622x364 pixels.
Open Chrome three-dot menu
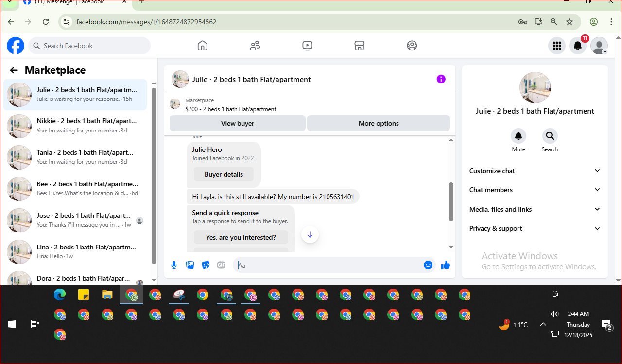(611, 22)
